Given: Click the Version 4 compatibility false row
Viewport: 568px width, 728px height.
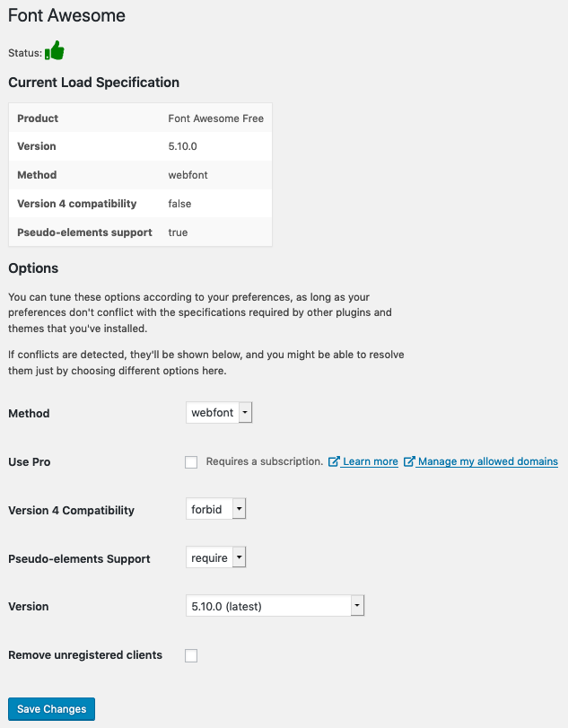Looking at the screenshot, I should tap(140, 204).
